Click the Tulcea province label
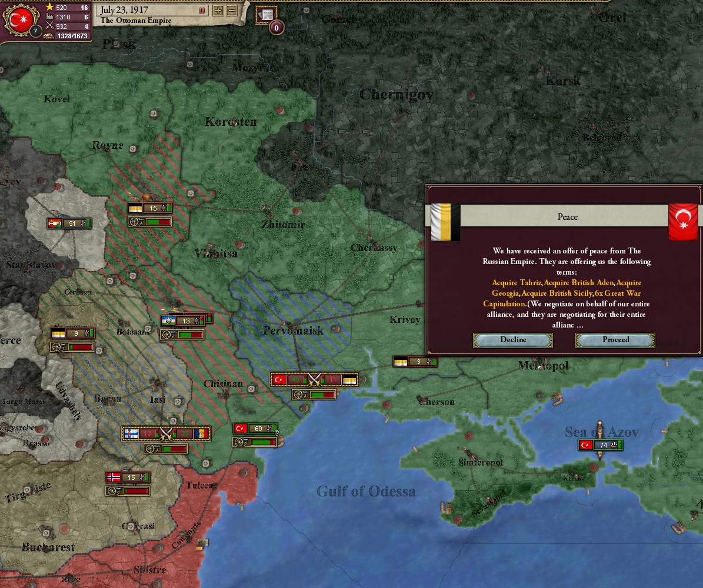703x588 pixels. pos(201,485)
